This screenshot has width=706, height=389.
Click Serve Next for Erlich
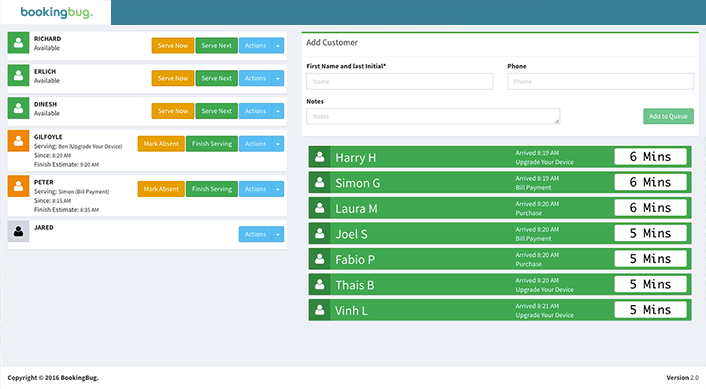[x=217, y=78]
